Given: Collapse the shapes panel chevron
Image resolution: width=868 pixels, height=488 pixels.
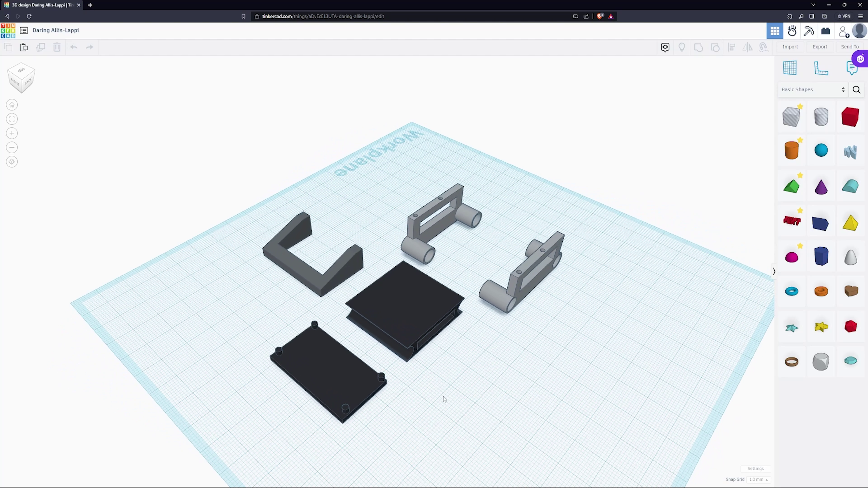Looking at the screenshot, I should pos(774,272).
